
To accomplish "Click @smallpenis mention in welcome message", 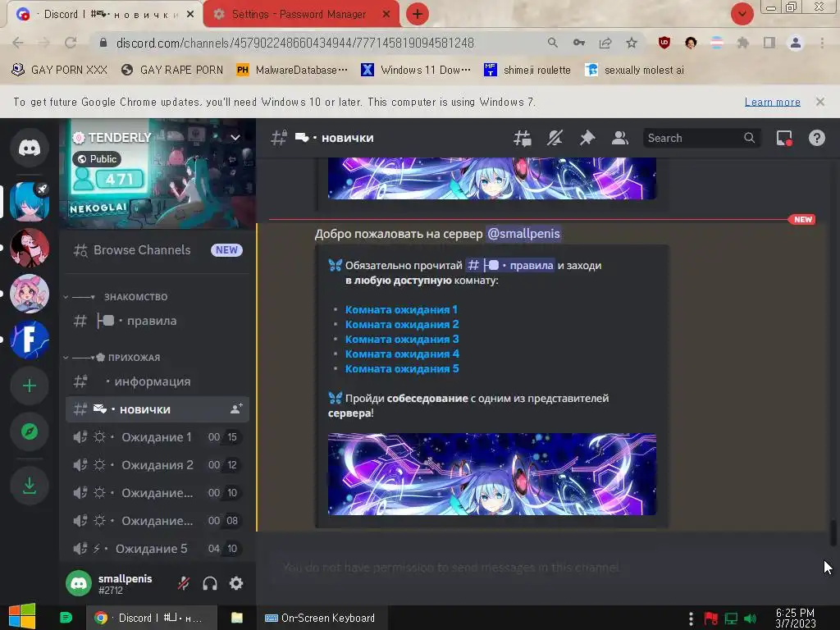I will 523,234.
